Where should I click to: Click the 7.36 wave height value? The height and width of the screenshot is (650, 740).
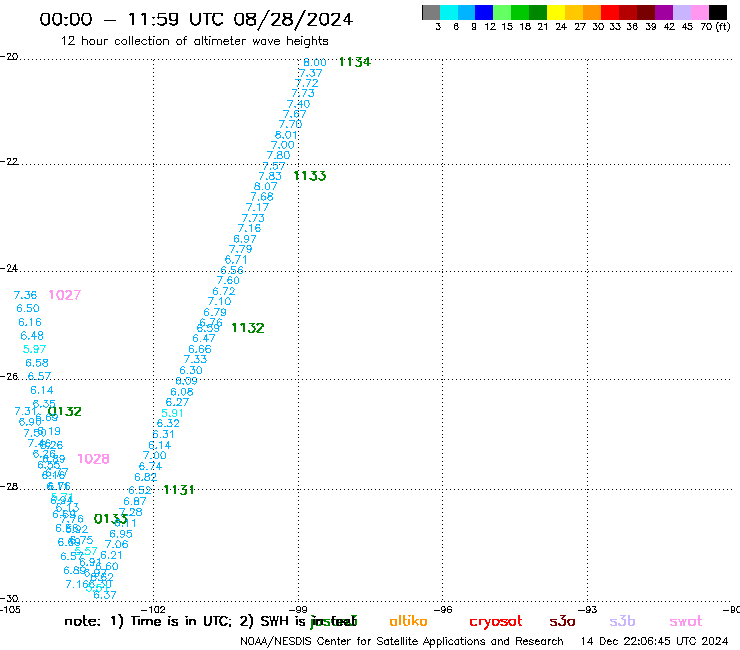(25, 295)
